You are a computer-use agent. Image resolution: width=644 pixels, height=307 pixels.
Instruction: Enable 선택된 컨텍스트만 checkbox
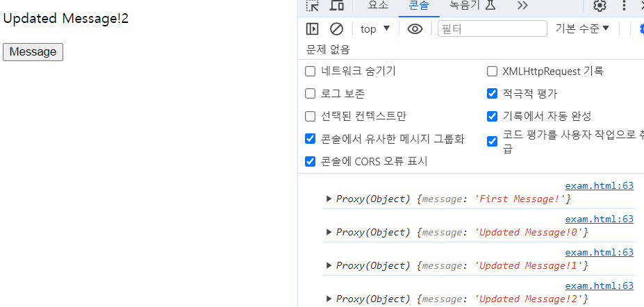coord(310,117)
